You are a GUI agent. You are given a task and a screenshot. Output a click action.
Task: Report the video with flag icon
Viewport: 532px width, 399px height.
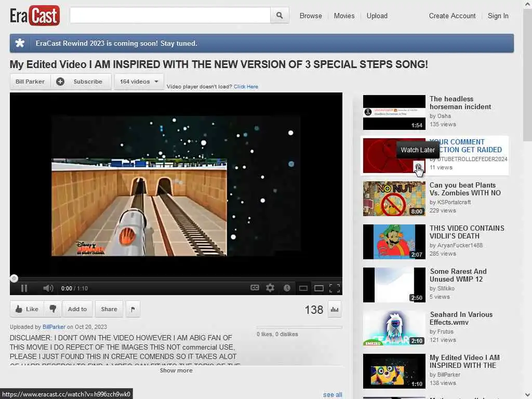(x=132, y=309)
